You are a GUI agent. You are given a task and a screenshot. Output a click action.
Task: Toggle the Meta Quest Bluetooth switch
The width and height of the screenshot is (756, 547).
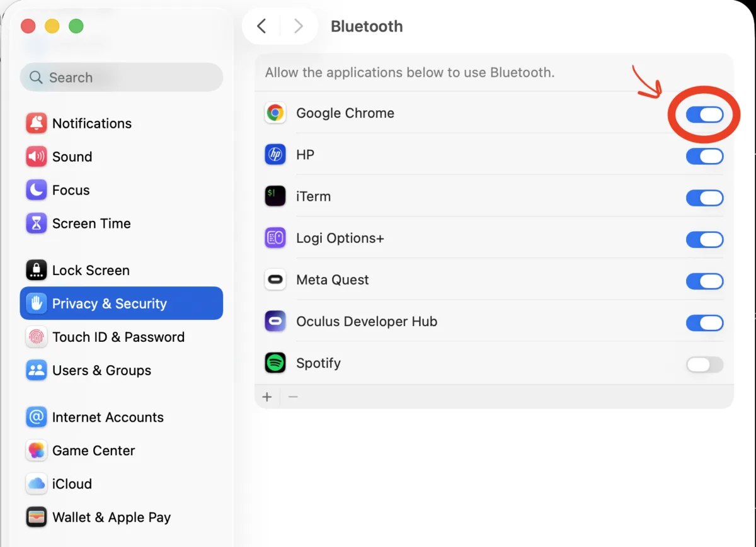pyautogui.click(x=704, y=281)
